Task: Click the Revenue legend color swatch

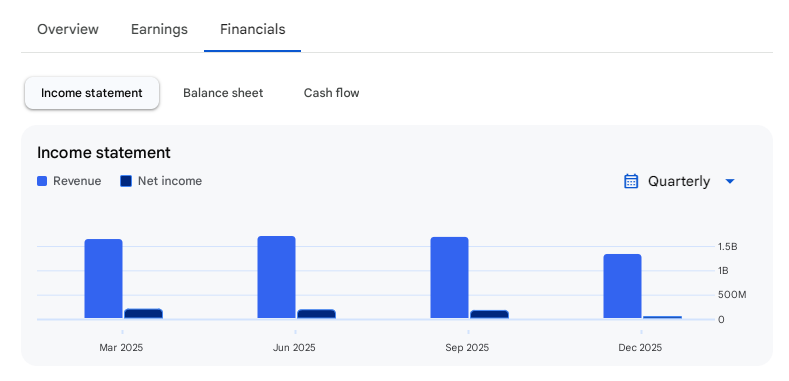Action: [x=42, y=181]
